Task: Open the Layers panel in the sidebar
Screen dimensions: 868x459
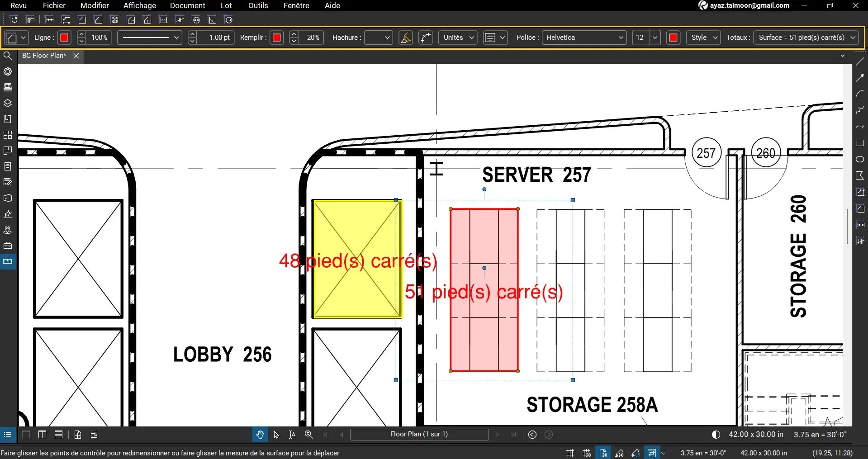Action: tap(8, 103)
